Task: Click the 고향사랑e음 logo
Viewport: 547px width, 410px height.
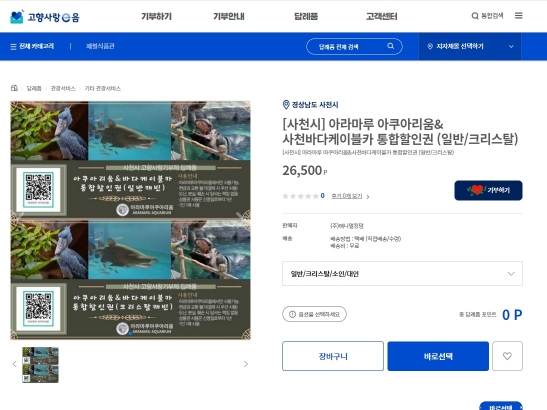Action: [45, 17]
